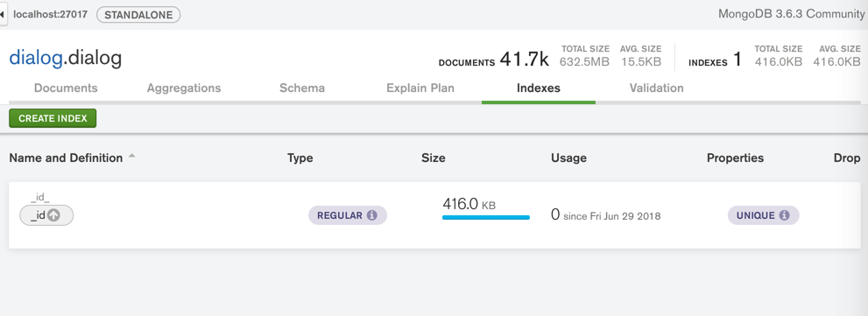Viewport: 868px width, 316px height.
Task: Open the Validation tab
Action: pos(657,88)
